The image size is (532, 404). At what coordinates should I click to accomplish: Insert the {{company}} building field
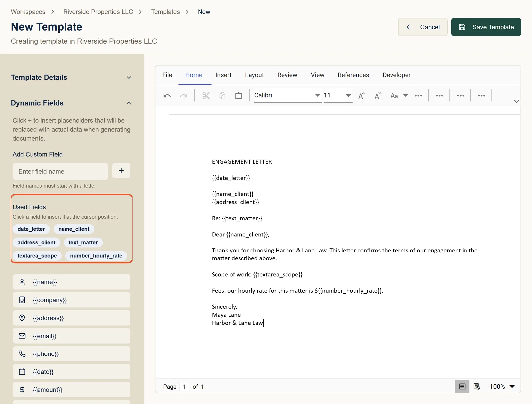click(x=71, y=300)
